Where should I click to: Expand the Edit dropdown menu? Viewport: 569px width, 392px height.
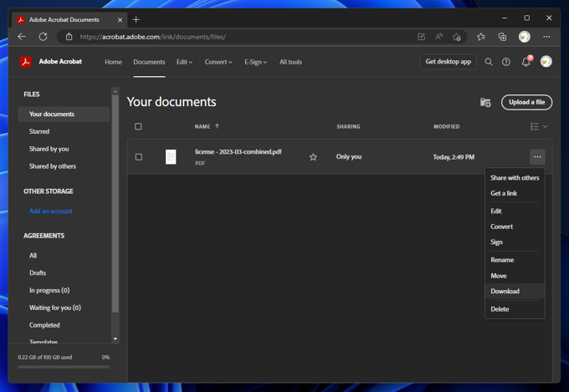tap(184, 62)
